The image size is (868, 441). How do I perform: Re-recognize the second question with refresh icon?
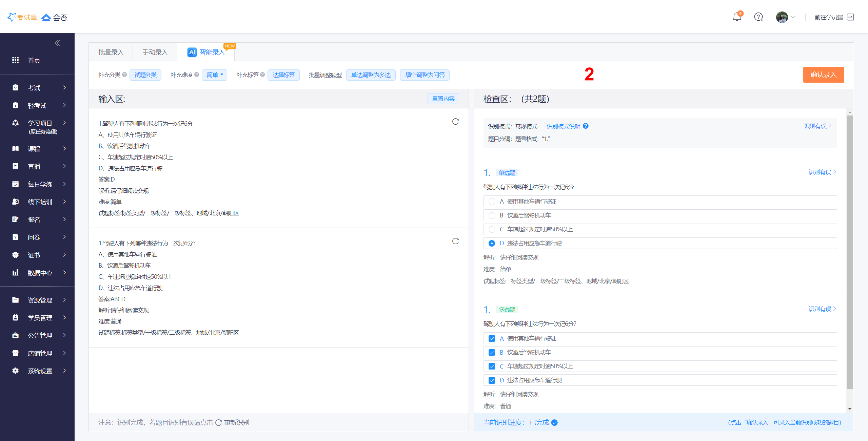pos(455,241)
